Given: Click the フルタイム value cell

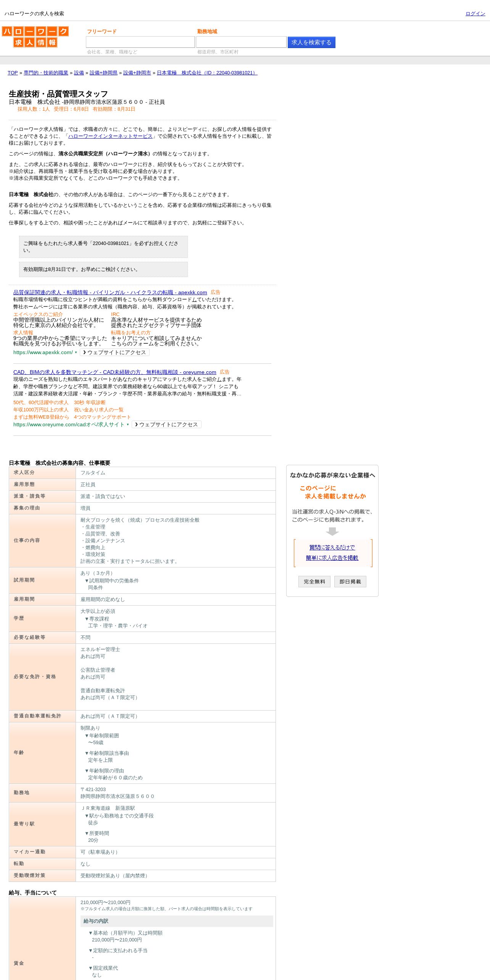Looking at the screenshot, I should click(x=176, y=473).
